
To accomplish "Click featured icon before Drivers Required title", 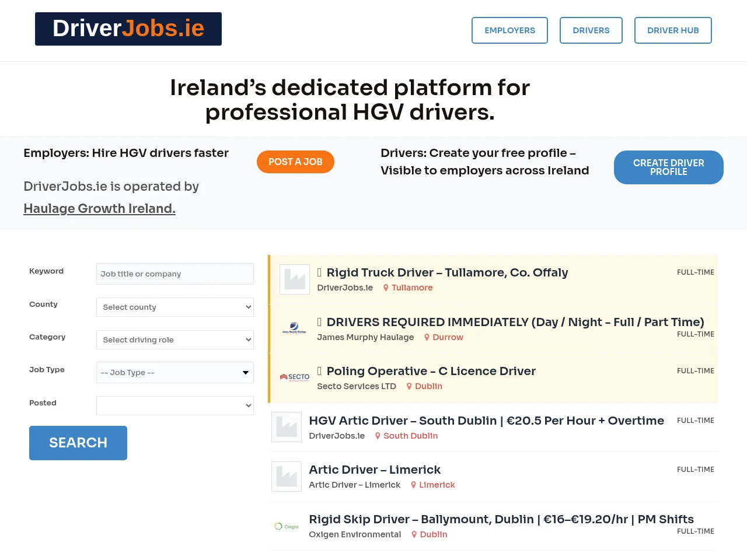I will coord(319,322).
